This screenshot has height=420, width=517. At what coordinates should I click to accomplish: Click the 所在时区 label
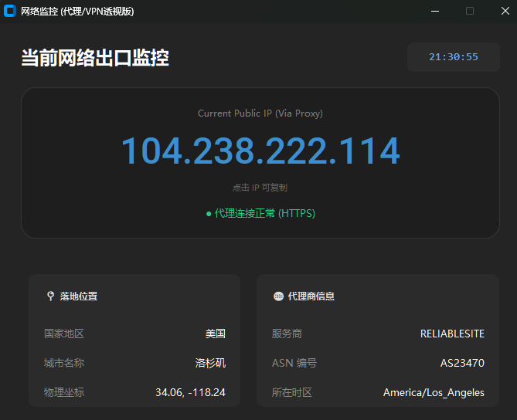[292, 392]
